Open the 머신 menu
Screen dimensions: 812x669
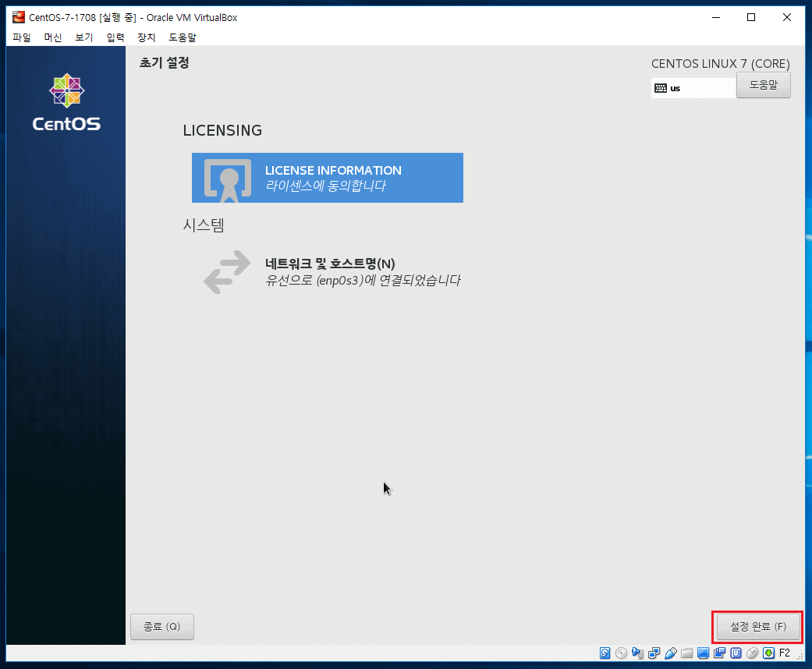[53, 37]
